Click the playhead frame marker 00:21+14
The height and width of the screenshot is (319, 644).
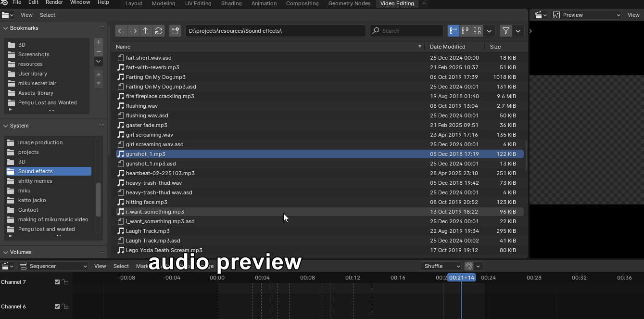(x=462, y=278)
